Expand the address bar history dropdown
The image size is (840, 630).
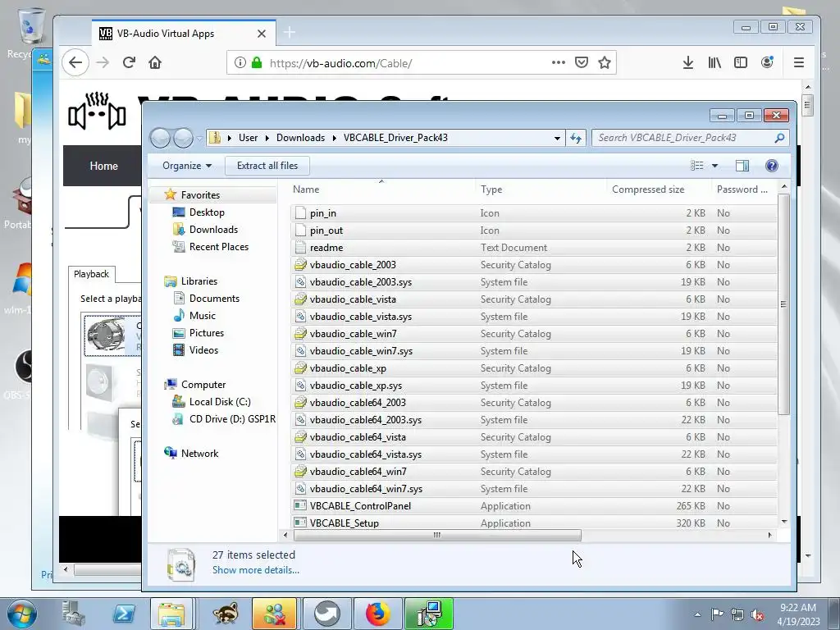pyautogui.click(x=557, y=138)
